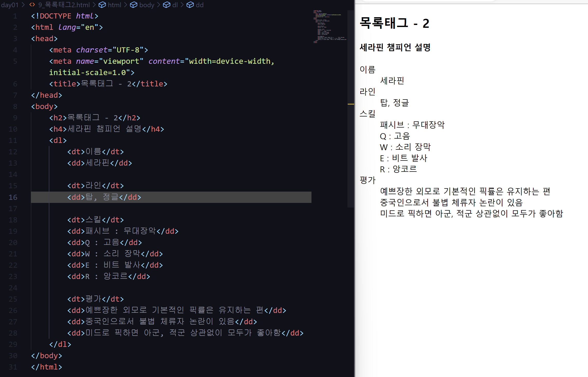Image resolution: width=588 pixels, height=377 pixels.
Task: Open the day01 folder breadcrumb
Action: coord(10,5)
